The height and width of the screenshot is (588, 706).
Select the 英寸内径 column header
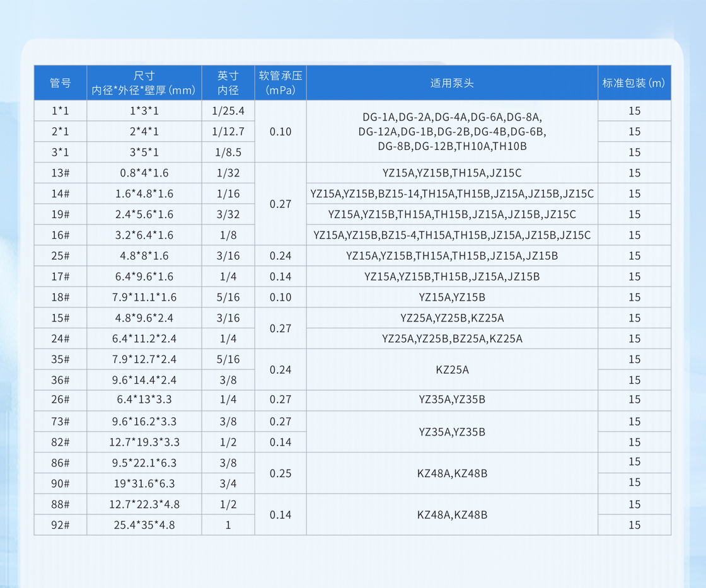[x=228, y=83]
